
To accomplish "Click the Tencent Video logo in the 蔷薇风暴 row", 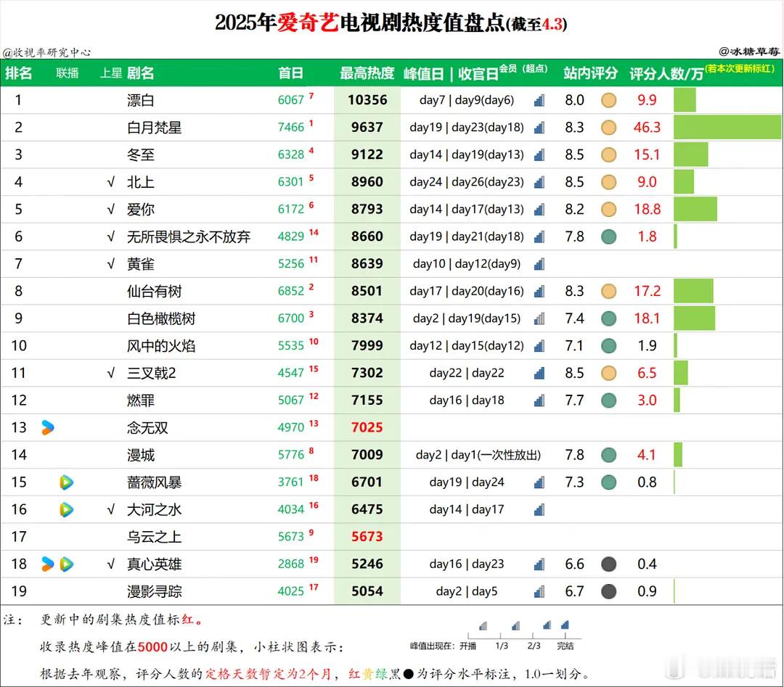I will (67, 482).
